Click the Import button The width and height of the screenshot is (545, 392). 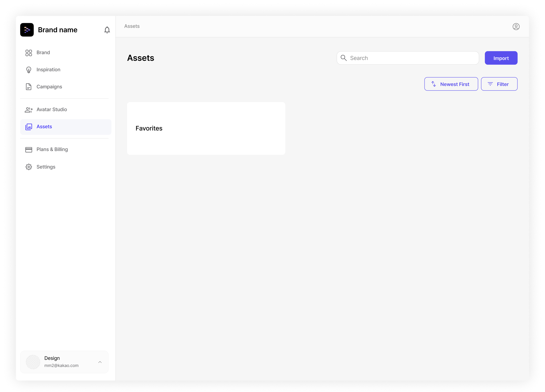click(x=501, y=58)
